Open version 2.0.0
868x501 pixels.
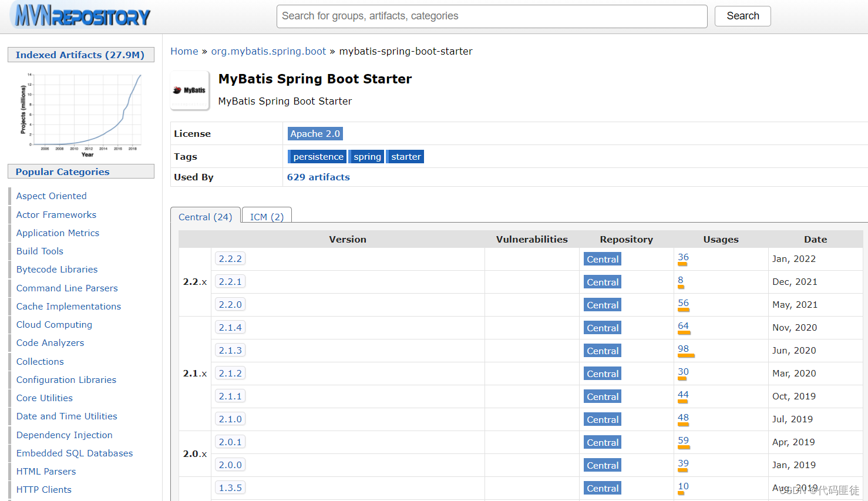coord(230,465)
